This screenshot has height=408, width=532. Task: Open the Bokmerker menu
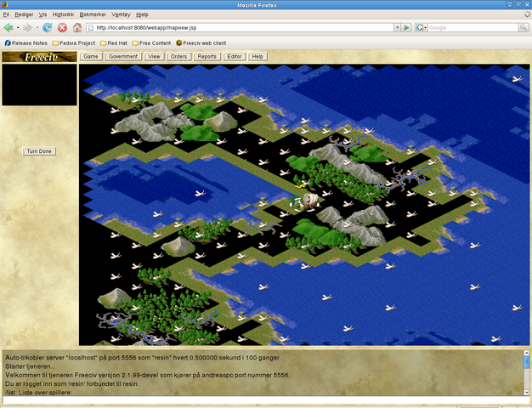pyautogui.click(x=93, y=14)
